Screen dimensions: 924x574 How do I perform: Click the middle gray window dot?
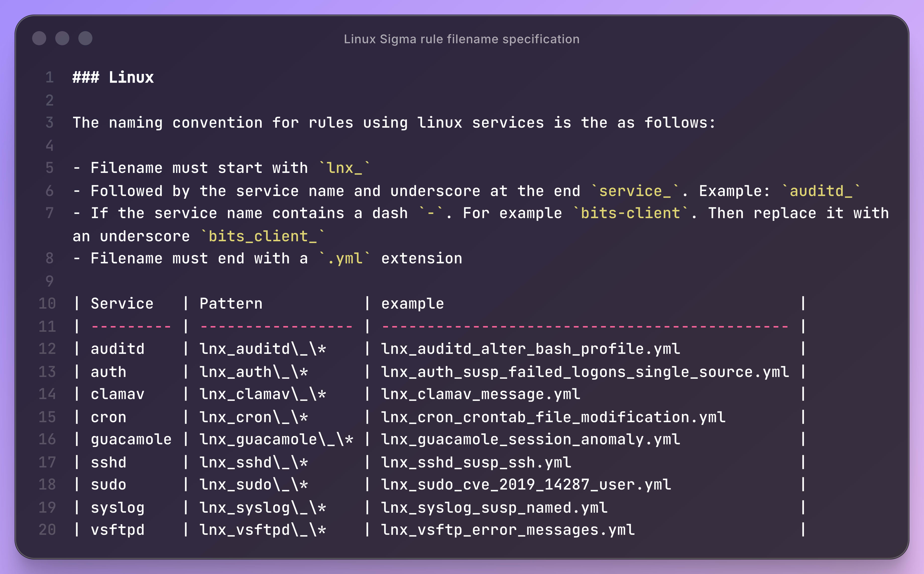pos(62,38)
